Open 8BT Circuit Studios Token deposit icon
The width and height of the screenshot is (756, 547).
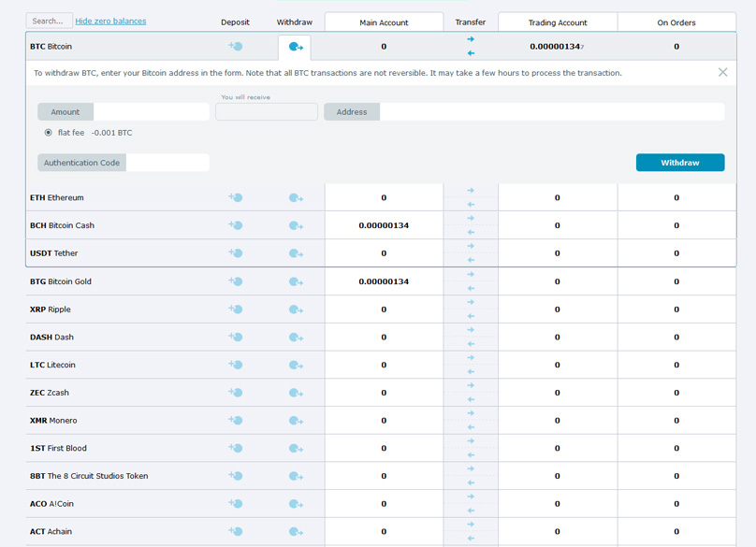point(235,476)
